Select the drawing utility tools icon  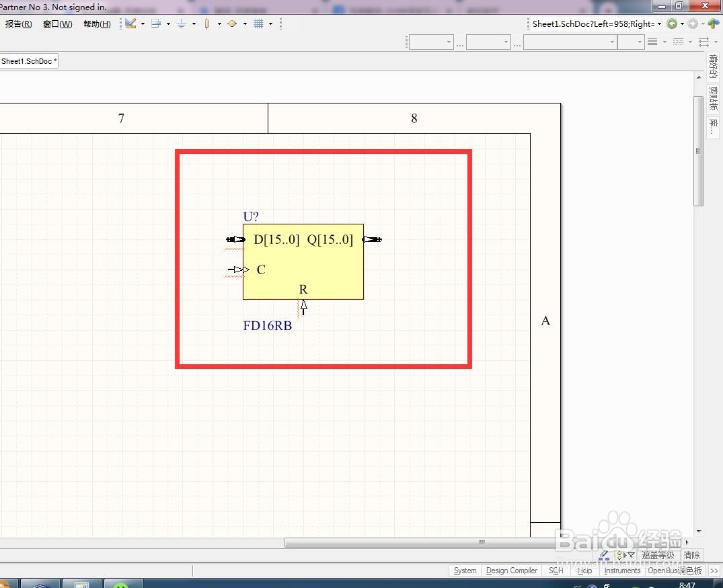point(131,24)
